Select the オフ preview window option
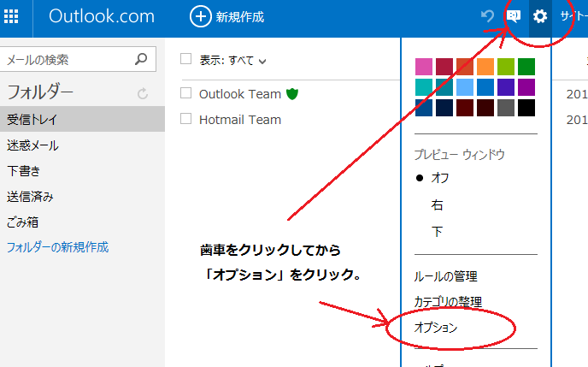 coord(440,178)
